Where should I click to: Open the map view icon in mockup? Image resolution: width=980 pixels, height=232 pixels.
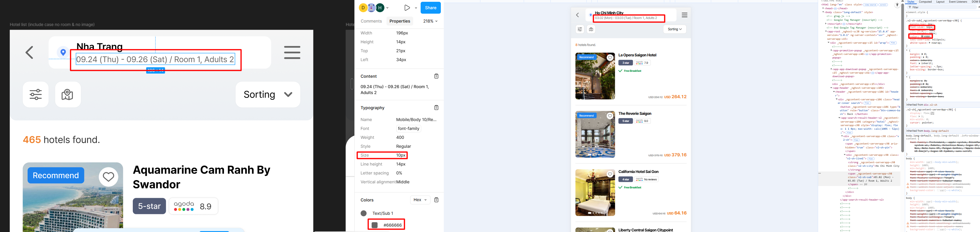pyautogui.click(x=68, y=95)
